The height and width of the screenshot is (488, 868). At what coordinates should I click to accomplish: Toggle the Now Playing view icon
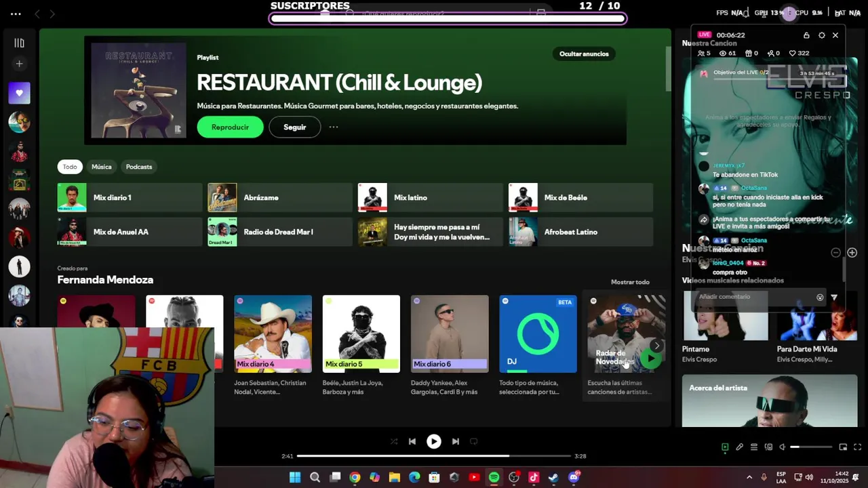tap(725, 447)
